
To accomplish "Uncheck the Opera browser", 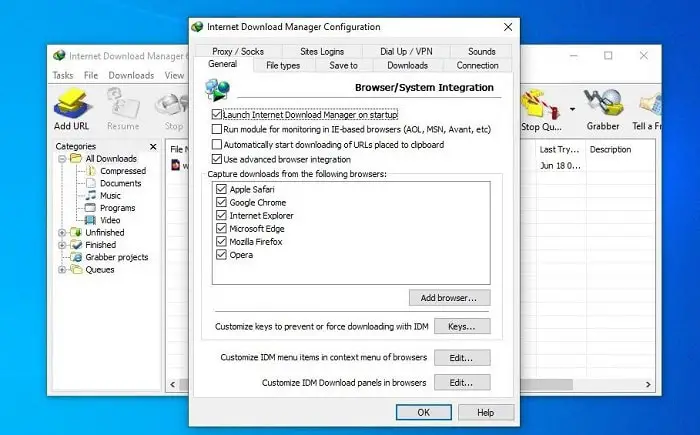I will [221, 255].
